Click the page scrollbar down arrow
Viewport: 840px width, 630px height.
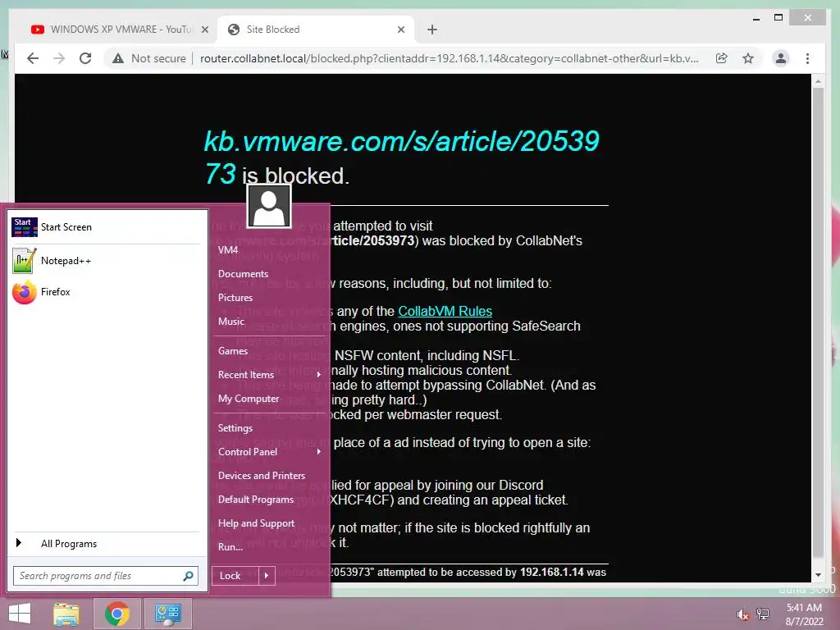pos(818,575)
